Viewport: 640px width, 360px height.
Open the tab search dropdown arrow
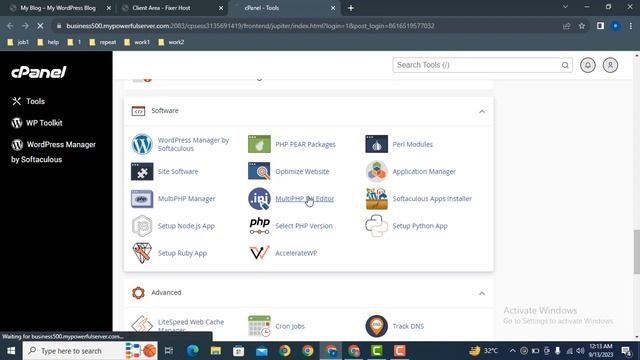[565, 7]
